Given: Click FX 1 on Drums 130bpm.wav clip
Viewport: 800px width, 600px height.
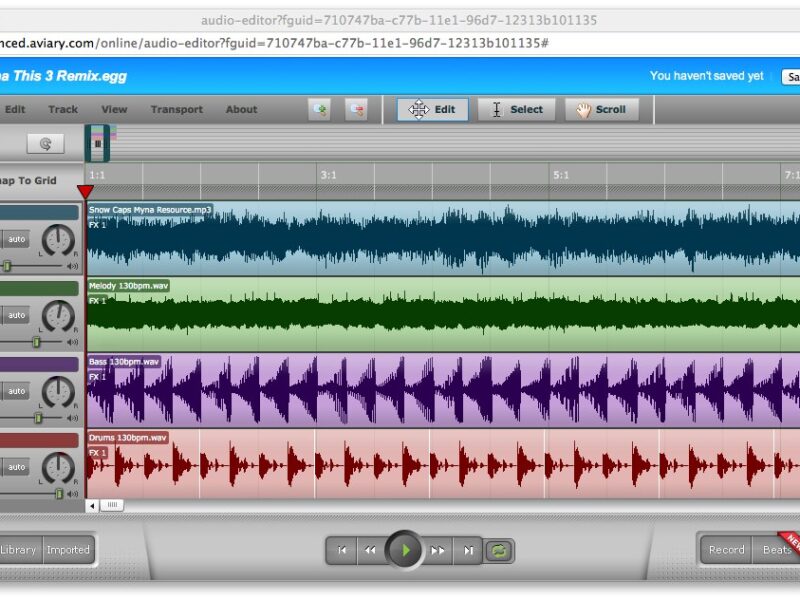Looking at the screenshot, I should pos(97,453).
